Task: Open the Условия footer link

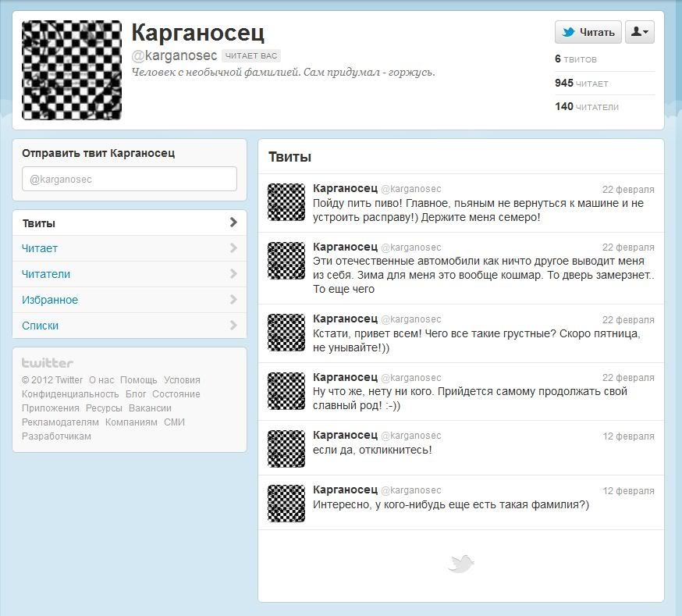Action: (x=182, y=379)
